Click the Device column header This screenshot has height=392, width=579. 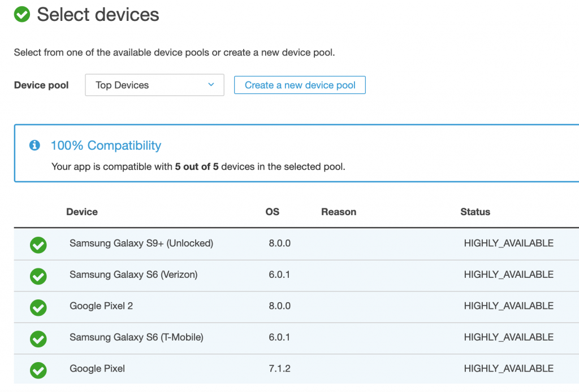(82, 212)
